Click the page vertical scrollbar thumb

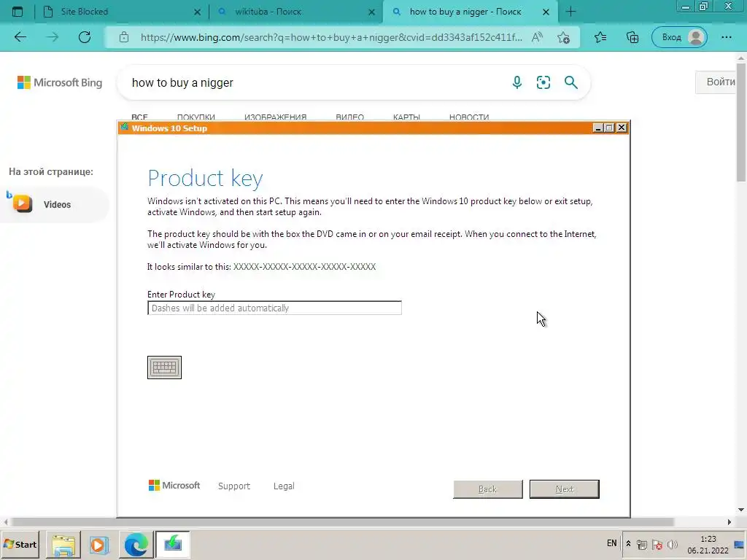coord(741,122)
